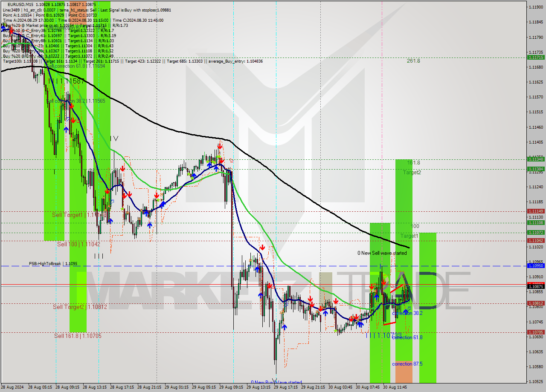The image size is (546, 392).
Task: Click the red 1.11149 price tag
Action: [535, 211]
